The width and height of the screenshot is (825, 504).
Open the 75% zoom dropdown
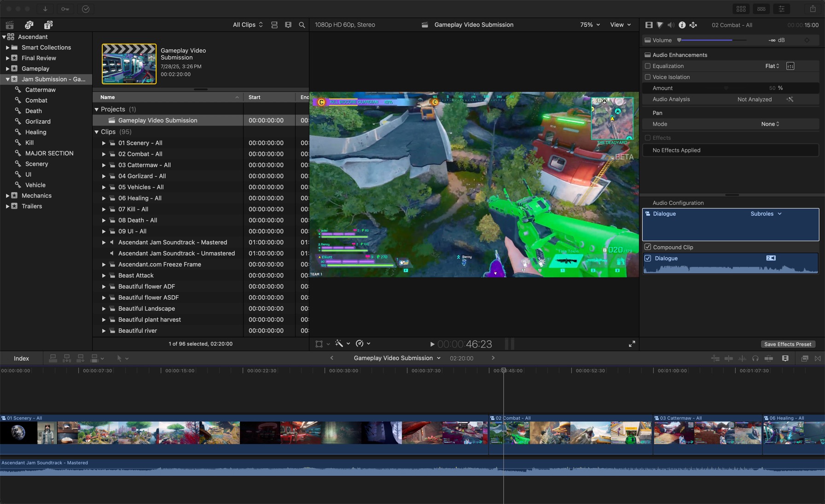tap(590, 25)
